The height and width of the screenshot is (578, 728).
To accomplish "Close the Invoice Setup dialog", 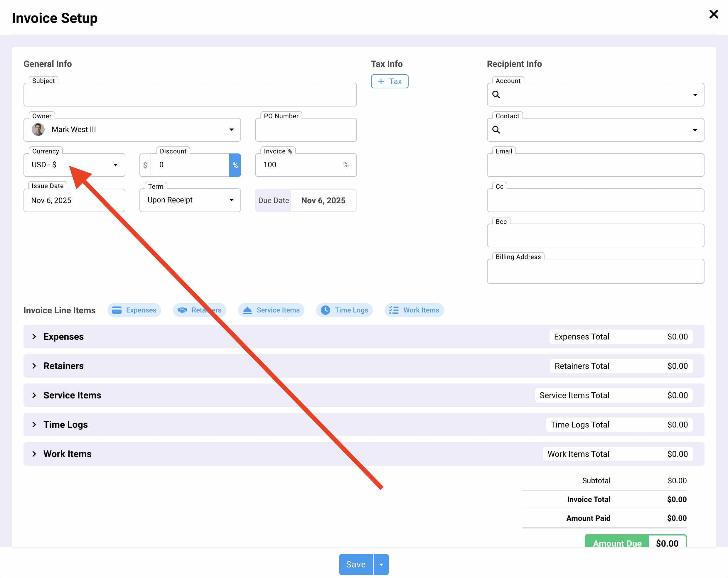I will [714, 14].
